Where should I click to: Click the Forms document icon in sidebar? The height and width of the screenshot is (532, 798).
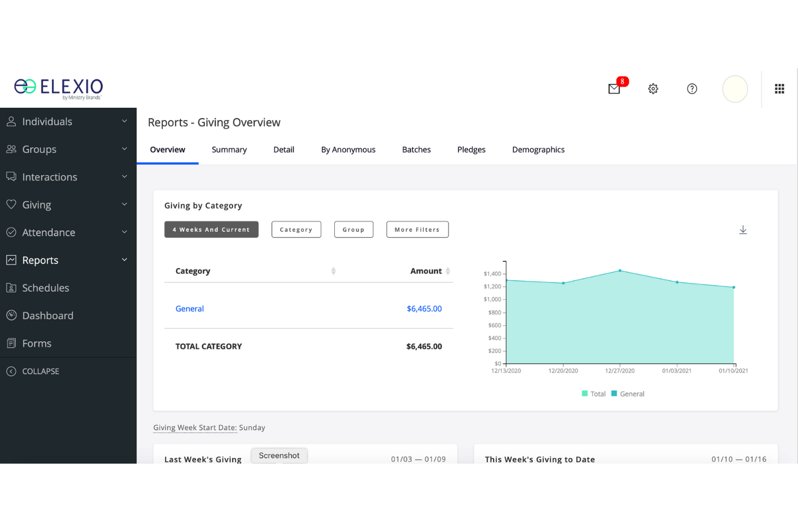tap(11, 343)
